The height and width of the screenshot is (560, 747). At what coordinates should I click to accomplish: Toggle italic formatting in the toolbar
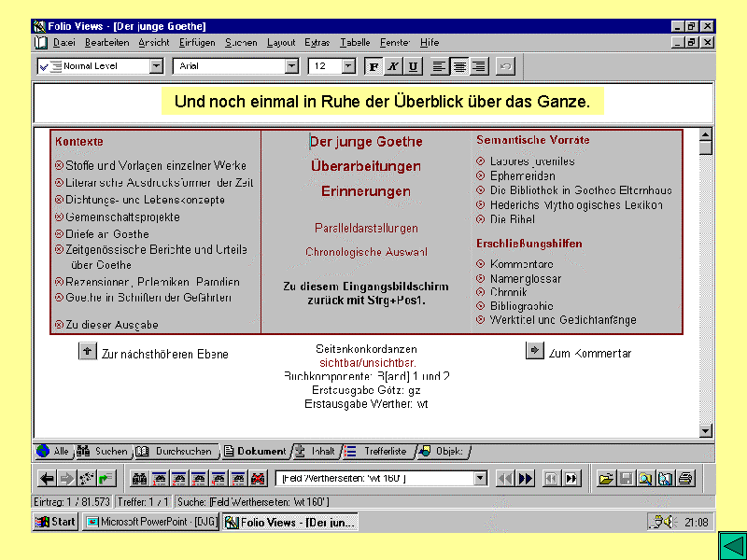pyautogui.click(x=393, y=66)
